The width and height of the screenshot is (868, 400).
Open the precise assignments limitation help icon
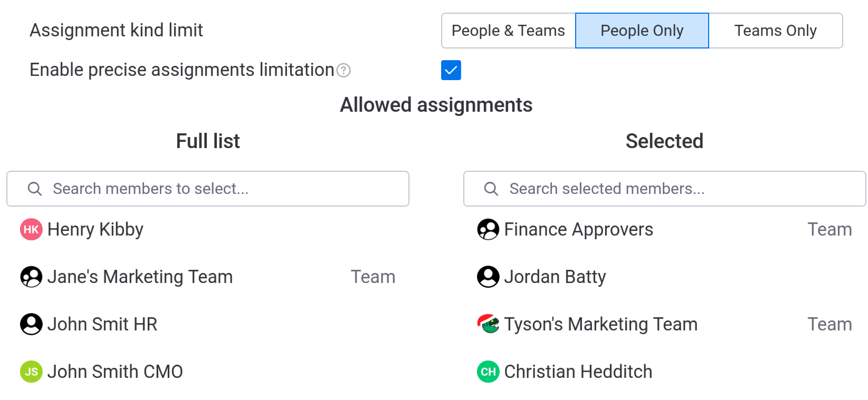(x=344, y=70)
